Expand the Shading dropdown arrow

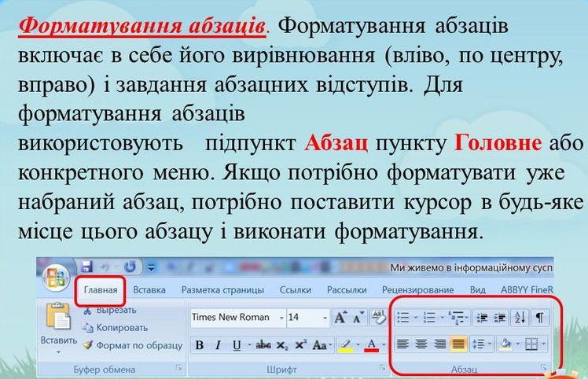click(518, 344)
